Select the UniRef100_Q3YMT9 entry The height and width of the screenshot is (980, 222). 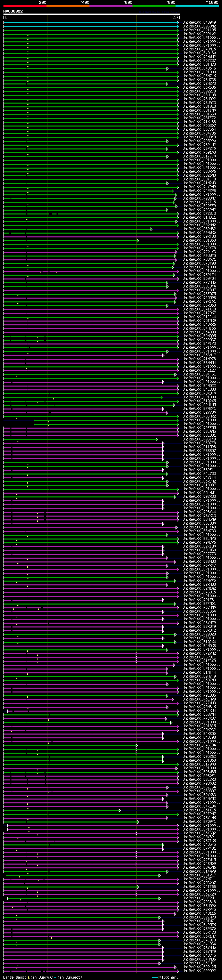coord(199,951)
